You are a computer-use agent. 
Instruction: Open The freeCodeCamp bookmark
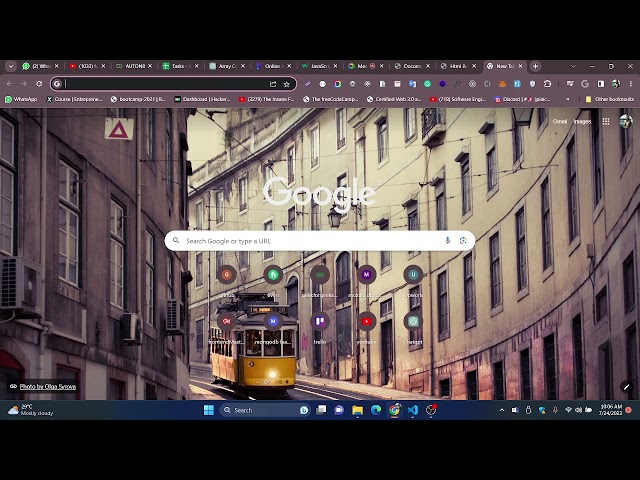[x=331, y=99]
